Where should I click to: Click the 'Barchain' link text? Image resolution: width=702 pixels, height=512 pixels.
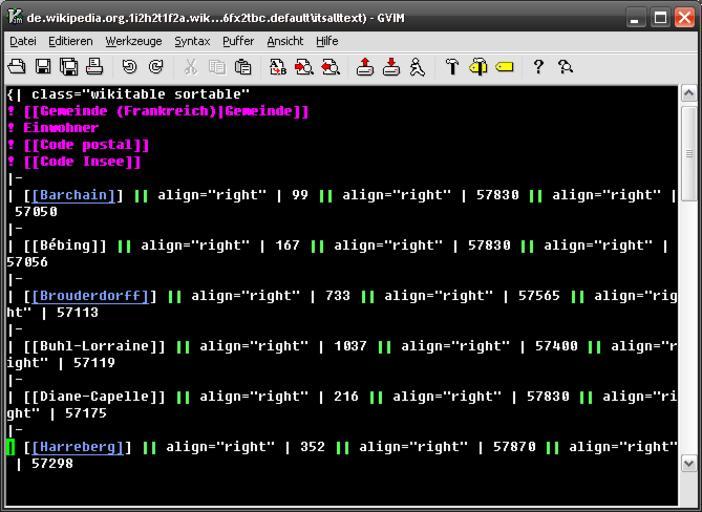click(x=73, y=195)
